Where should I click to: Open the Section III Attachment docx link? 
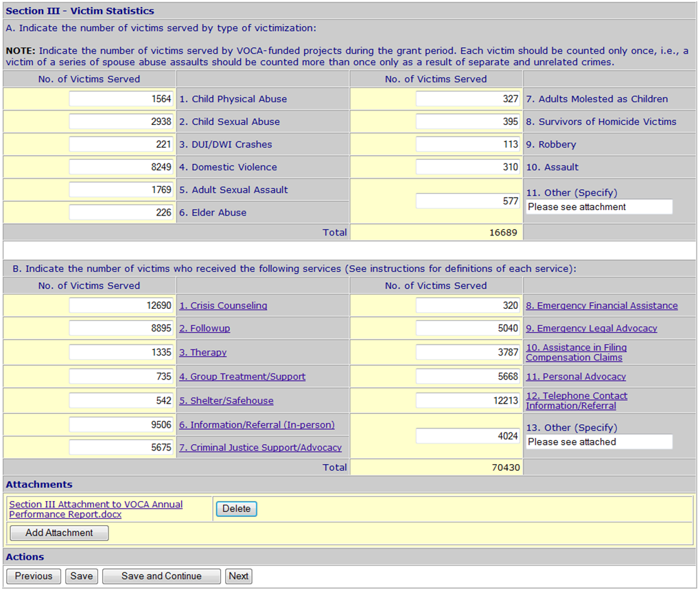(x=96, y=509)
